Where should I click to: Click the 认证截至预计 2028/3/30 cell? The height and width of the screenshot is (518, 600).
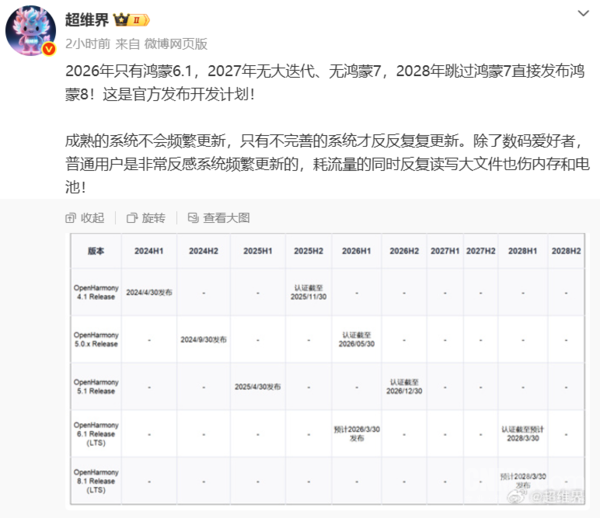tap(523, 434)
